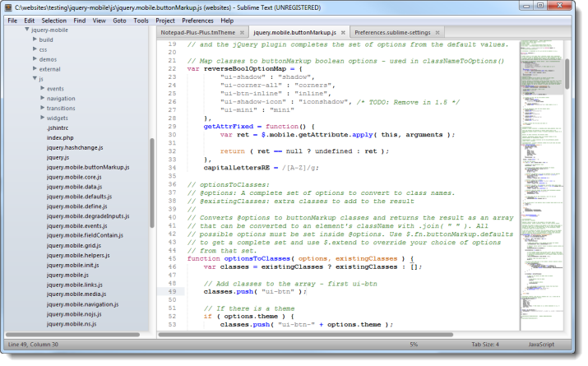Screen dimensions: 588x366
Task: Click line number 22 in the gutter
Action: (172, 68)
